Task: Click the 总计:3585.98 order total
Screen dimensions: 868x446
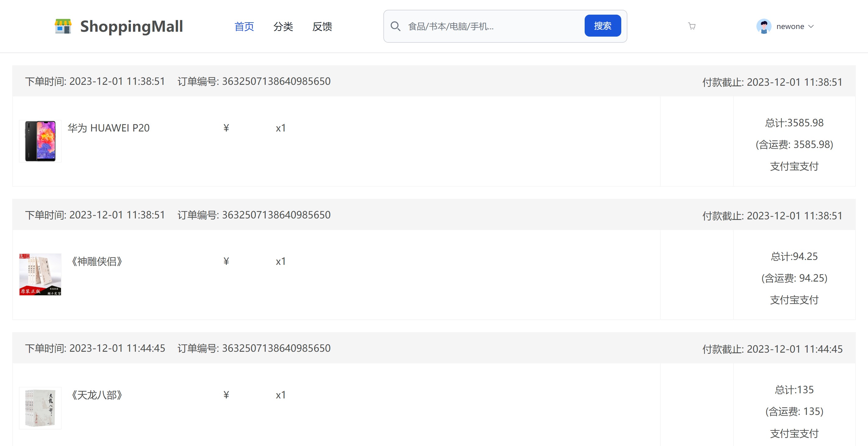Action: [794, 123]
